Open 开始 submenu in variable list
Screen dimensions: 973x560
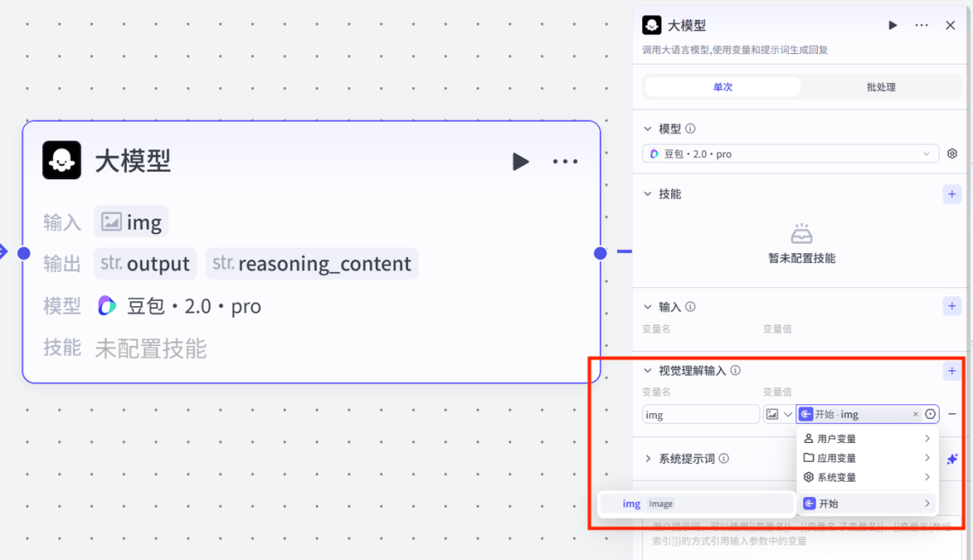click(867, 503)
